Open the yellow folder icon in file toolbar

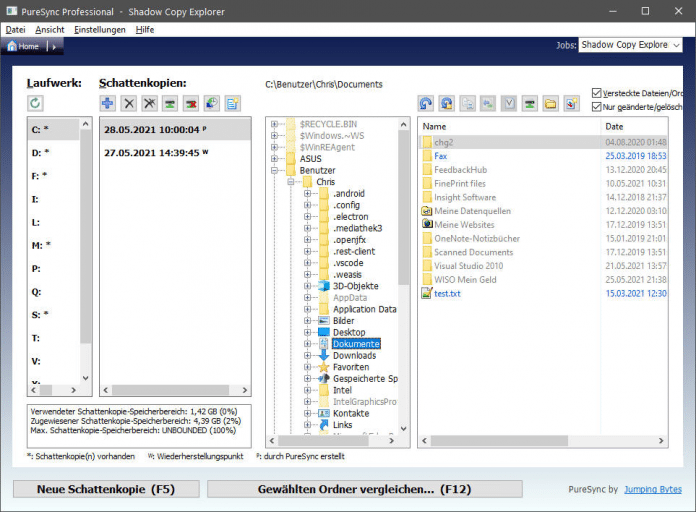(x=550, y=103)
